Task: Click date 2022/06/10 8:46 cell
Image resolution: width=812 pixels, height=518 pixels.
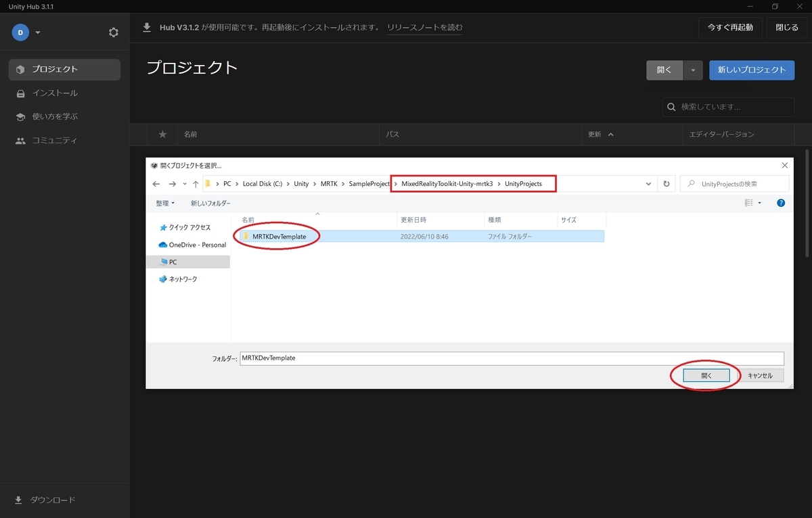Action: (x=424, y=237)
